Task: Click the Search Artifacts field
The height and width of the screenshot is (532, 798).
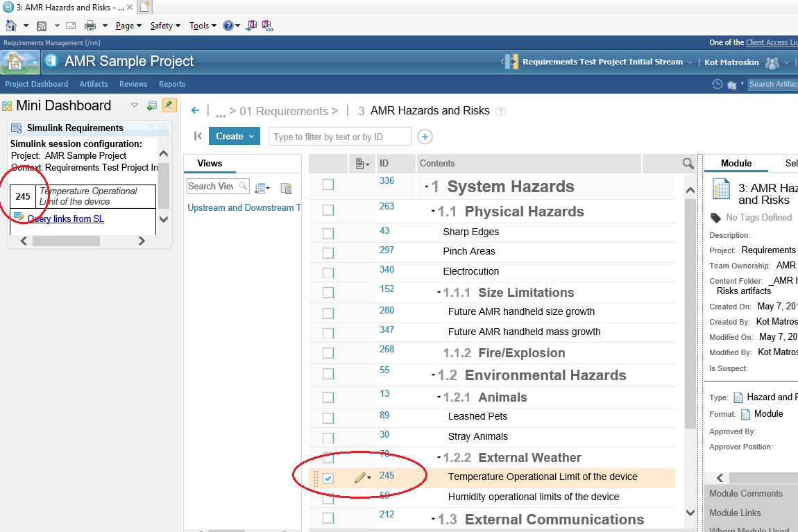Action: (x=772, y=85)
